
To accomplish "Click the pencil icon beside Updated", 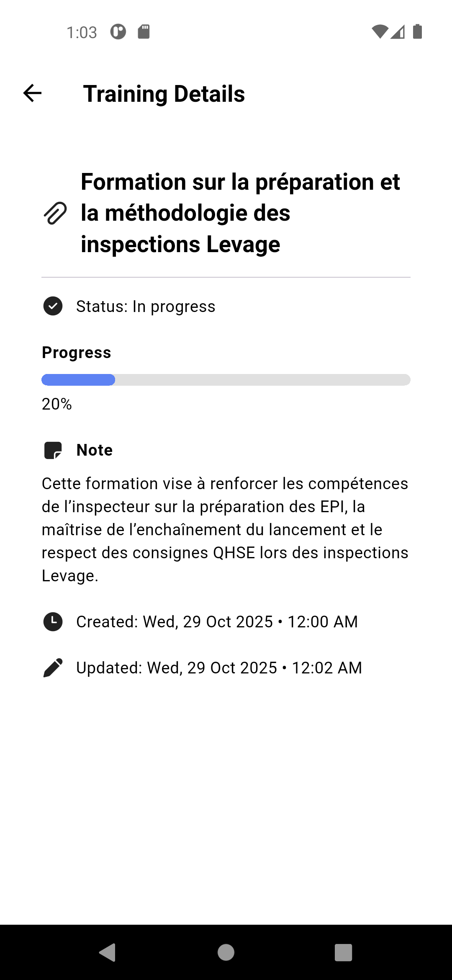I will (x=53, y=668).
